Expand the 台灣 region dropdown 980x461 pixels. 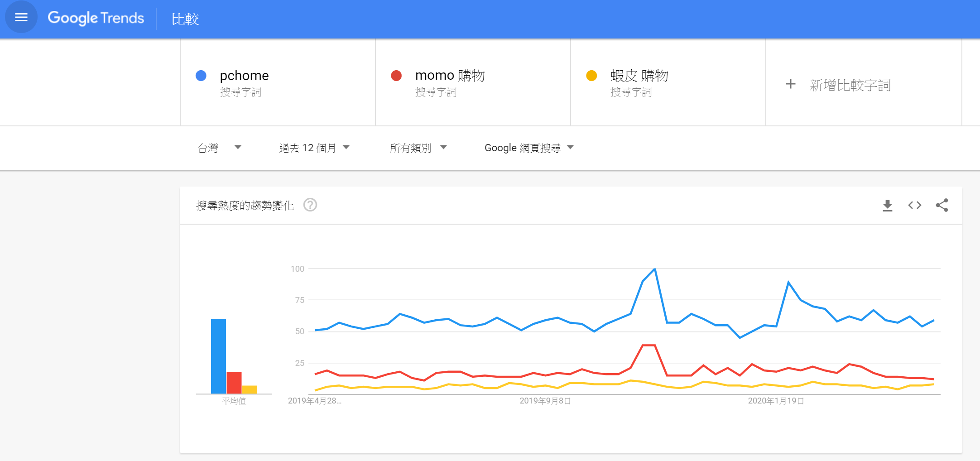pos(220,148)
